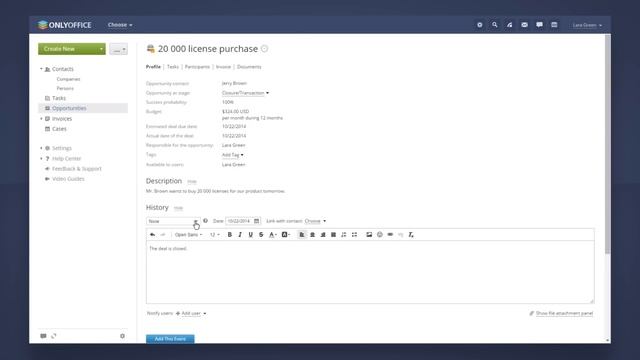Select left text alignment
Viewport: 640px width, 360px height.
coord(302,235)
